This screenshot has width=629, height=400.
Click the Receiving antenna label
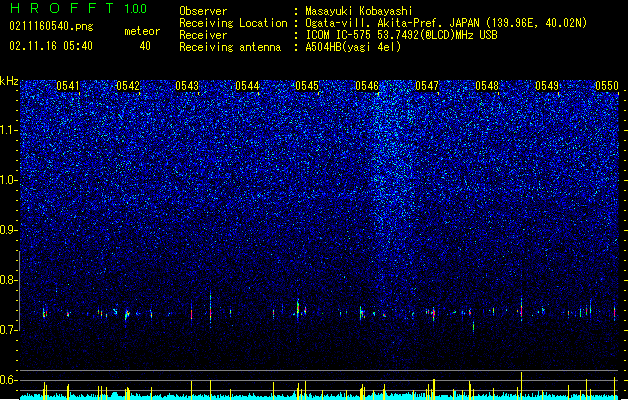point(230,47)
